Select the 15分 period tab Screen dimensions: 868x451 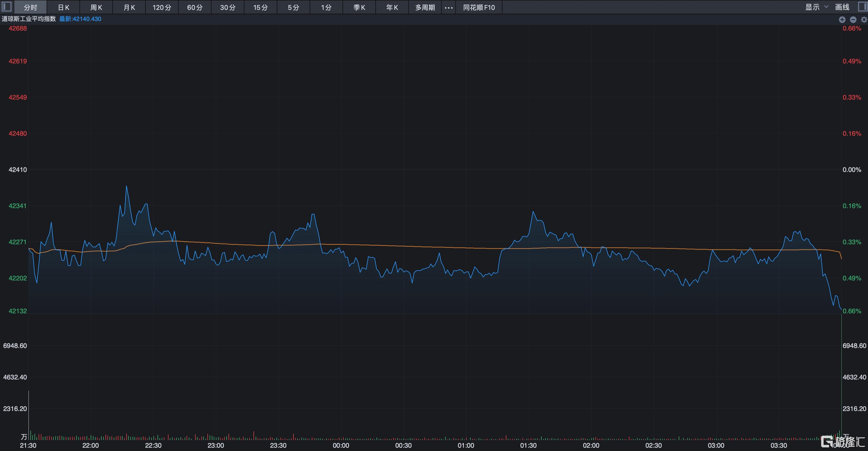(x=261, y=7)
